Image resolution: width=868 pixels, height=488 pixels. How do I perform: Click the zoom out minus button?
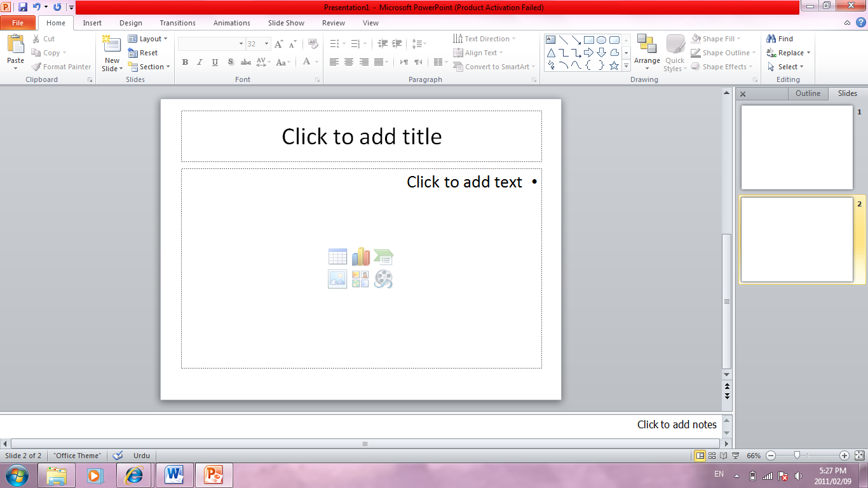coord(771,456)
